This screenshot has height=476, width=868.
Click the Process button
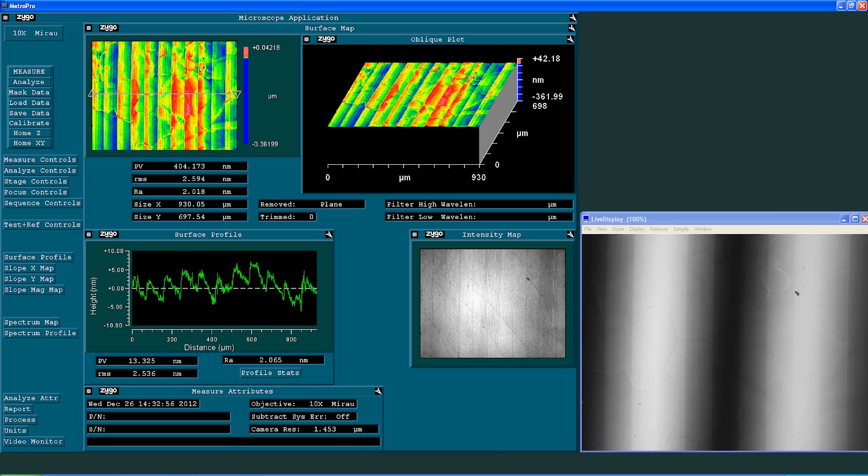coord(20,420)
